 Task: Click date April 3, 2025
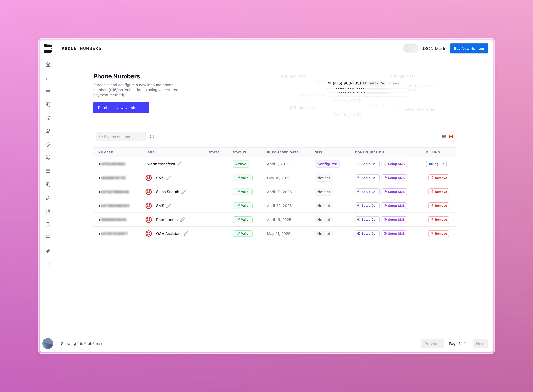278,164
